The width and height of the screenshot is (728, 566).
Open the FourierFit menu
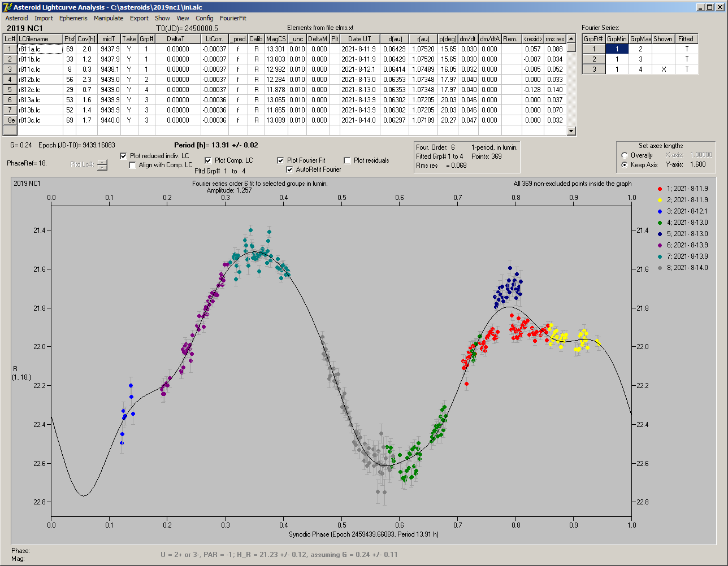point(233,18)
